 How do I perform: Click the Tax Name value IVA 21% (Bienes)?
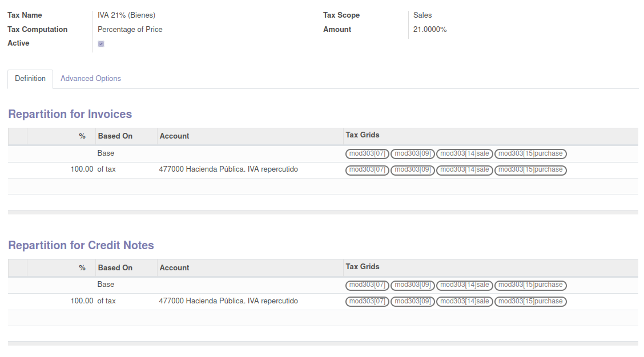126,15
